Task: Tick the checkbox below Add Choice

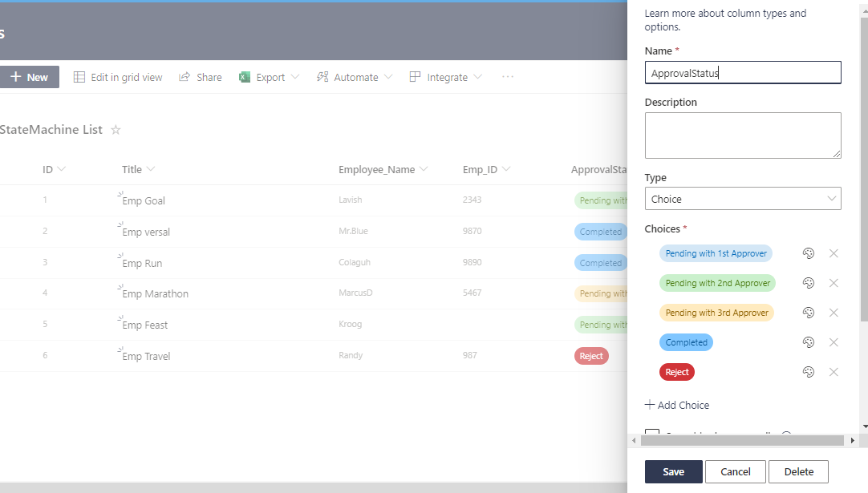Action: pyautogui.click(x=651, y=434)
